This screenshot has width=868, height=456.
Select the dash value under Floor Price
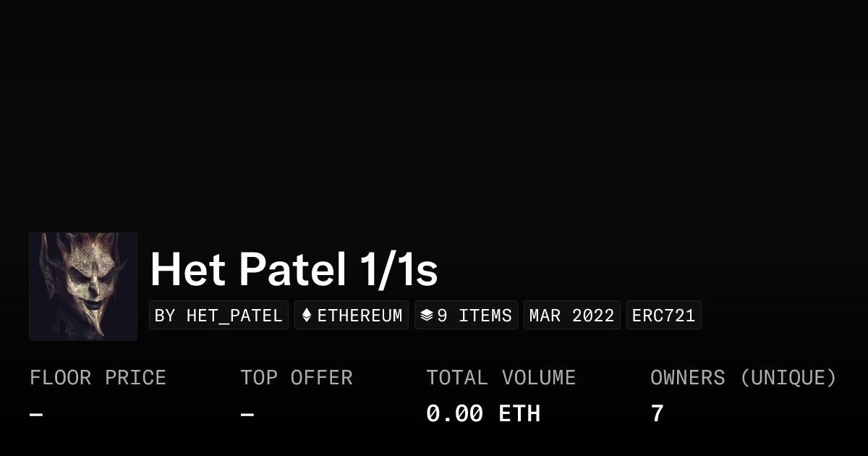coord(36,415)
